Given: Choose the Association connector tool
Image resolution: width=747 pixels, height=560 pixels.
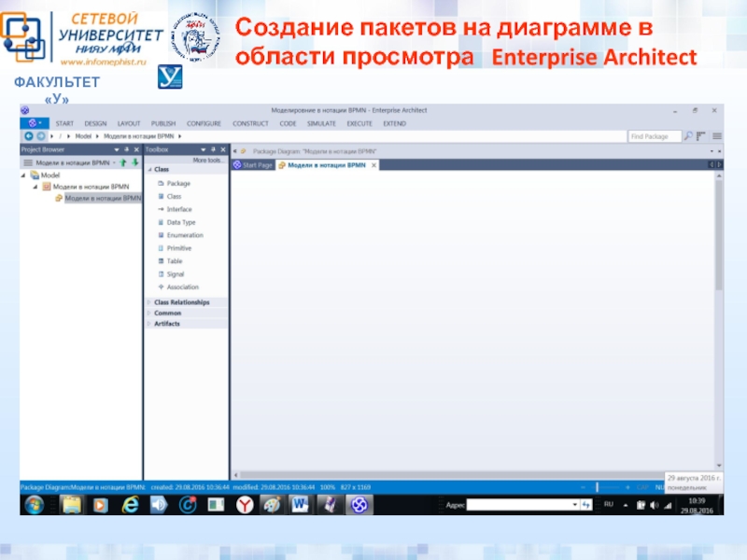Looking at the screenshot, I should click(x=182, y=287).
